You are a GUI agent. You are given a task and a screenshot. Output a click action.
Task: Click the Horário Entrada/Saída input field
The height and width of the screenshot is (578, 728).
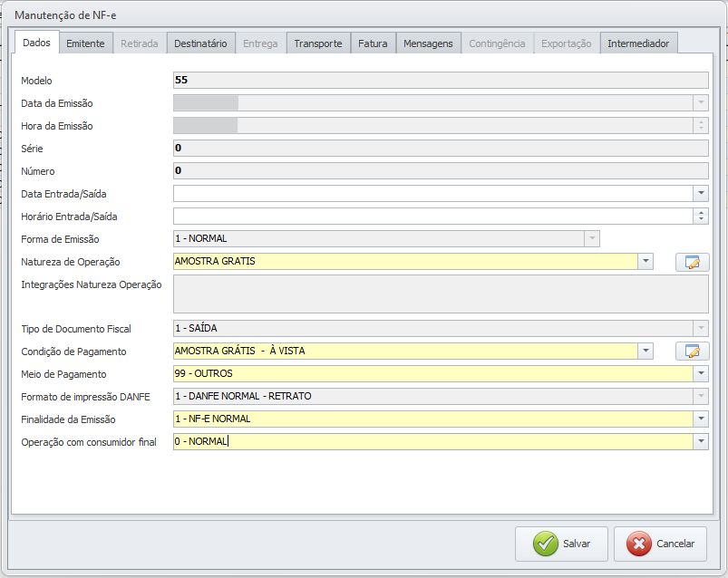pos(432,216)
